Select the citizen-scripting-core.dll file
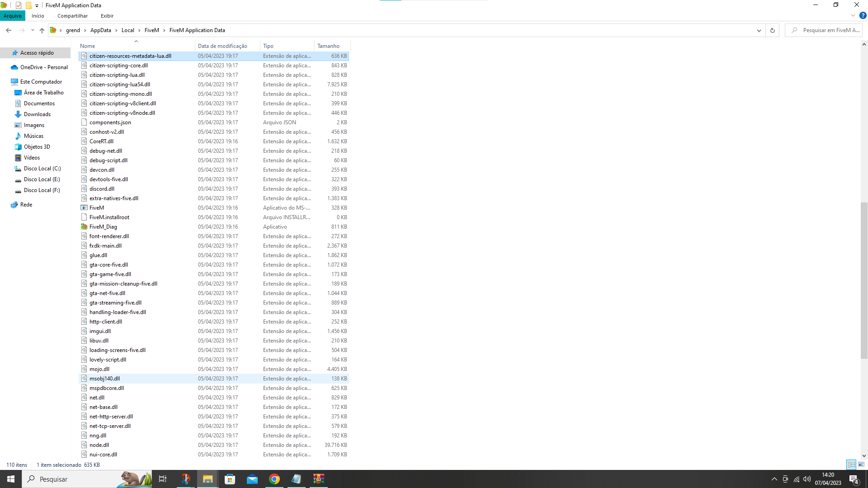This screenshot has height=488, width=868. pyautogui.click(x=118, y=65)
